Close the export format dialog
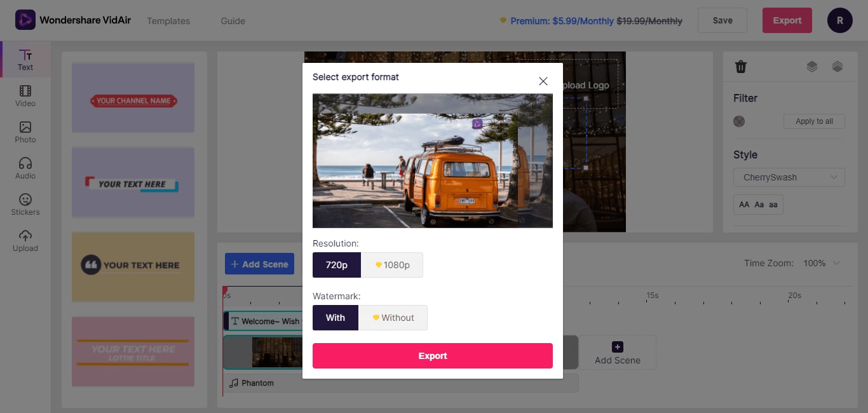868x413 pixels. tap(543, 81)
